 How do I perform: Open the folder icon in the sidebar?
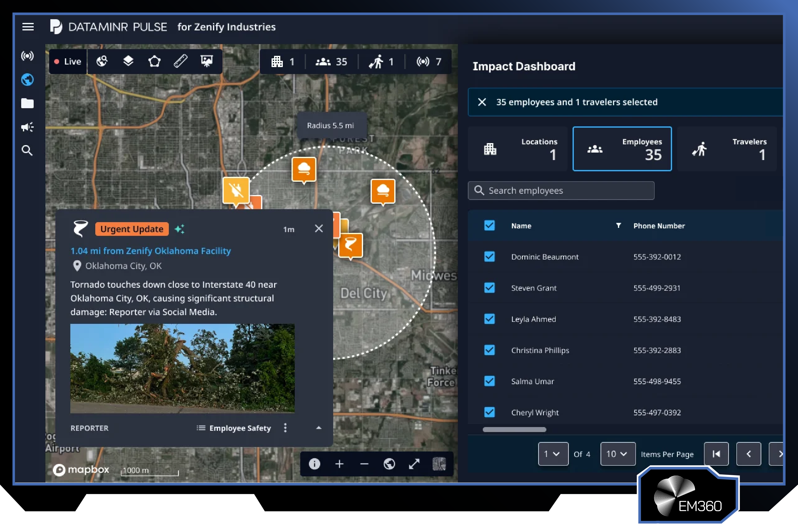click(27, 103)
